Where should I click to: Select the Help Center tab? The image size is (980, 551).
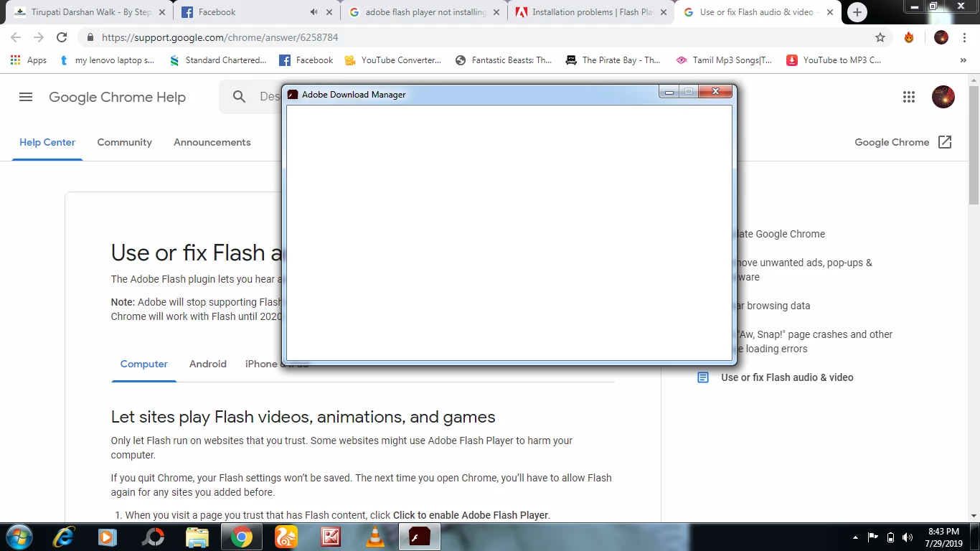[47, 142]
